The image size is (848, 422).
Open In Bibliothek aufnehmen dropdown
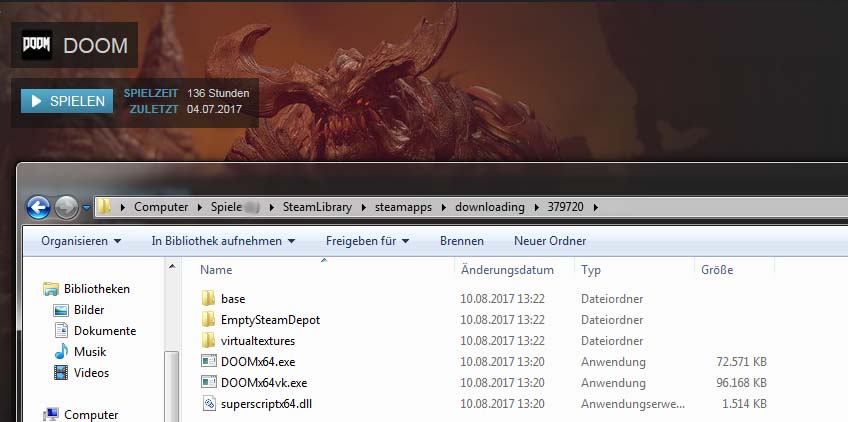click(x=223, y=241)
